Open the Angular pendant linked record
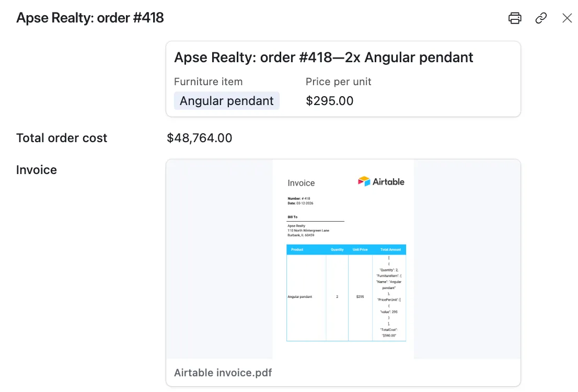578x392 pixels. click(x=226, y=100)
